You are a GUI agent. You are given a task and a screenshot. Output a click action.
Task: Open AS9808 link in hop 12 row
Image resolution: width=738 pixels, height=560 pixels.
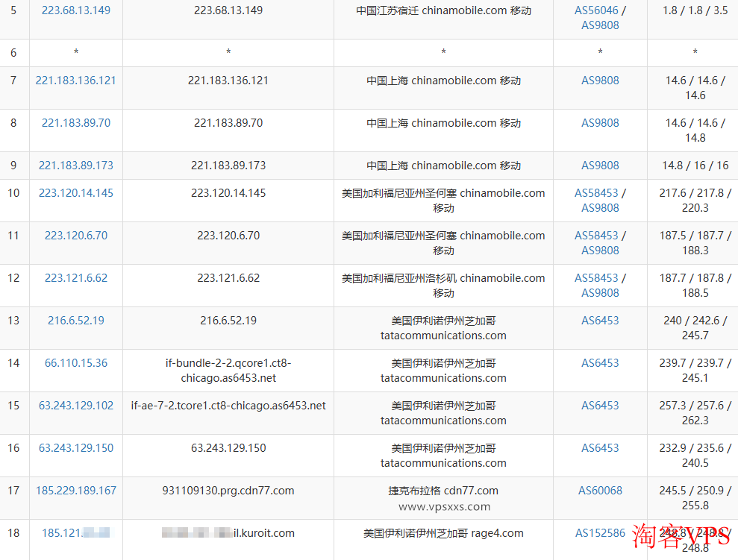[x=600, y=293]
